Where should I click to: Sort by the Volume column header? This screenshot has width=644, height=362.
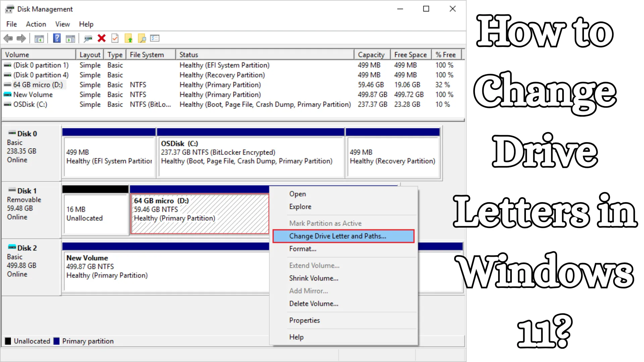coord(39,55)
